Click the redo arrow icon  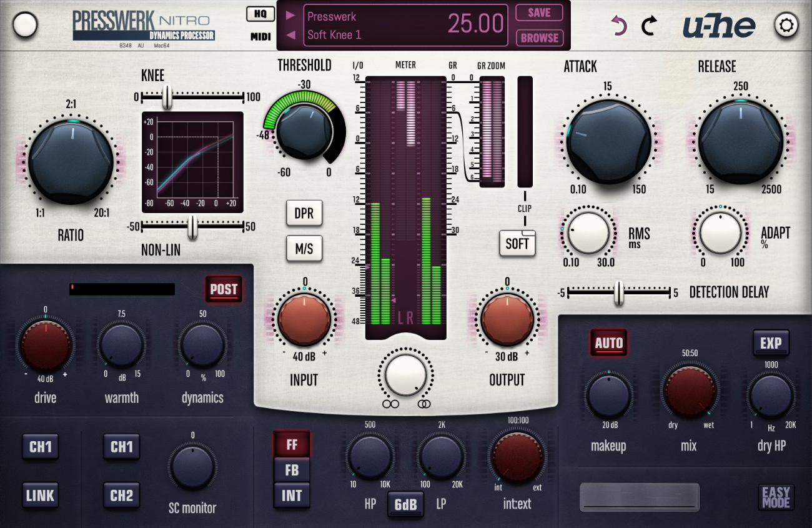[650, 26]
